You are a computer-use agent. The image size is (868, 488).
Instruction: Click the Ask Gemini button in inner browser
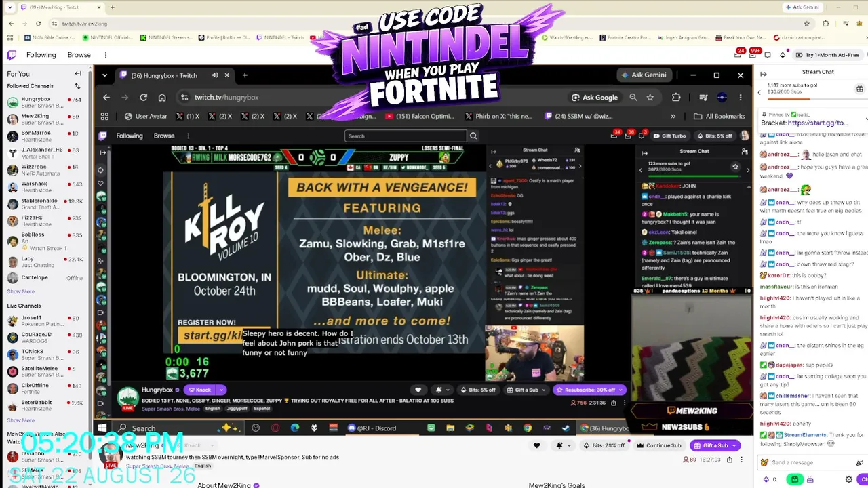(644, 75)
